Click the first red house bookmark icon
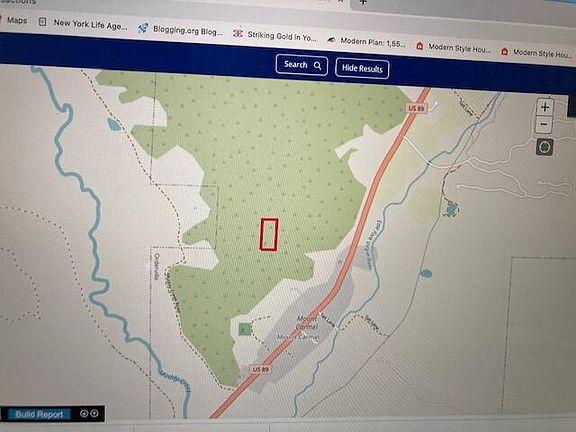576x432 pixels. (420, 46)
